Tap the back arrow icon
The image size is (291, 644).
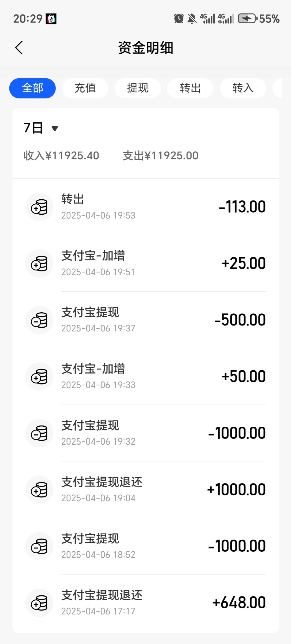point(19,48)
